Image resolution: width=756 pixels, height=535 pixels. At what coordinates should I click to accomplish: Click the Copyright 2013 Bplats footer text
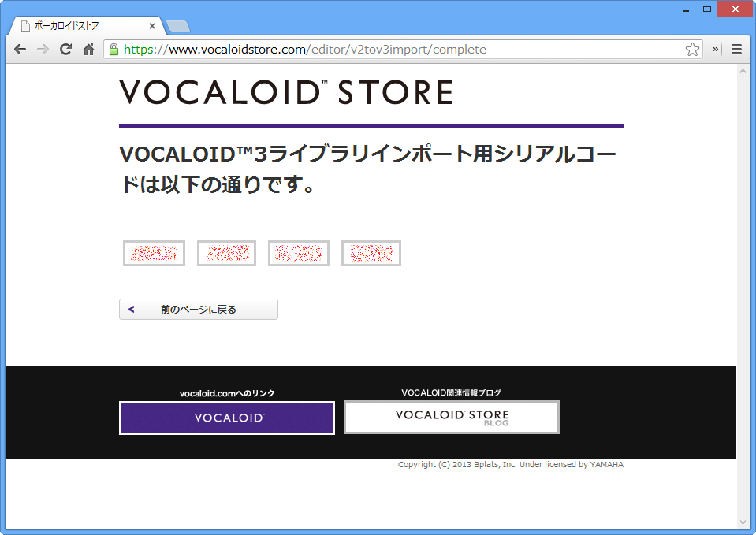point(511,464)
